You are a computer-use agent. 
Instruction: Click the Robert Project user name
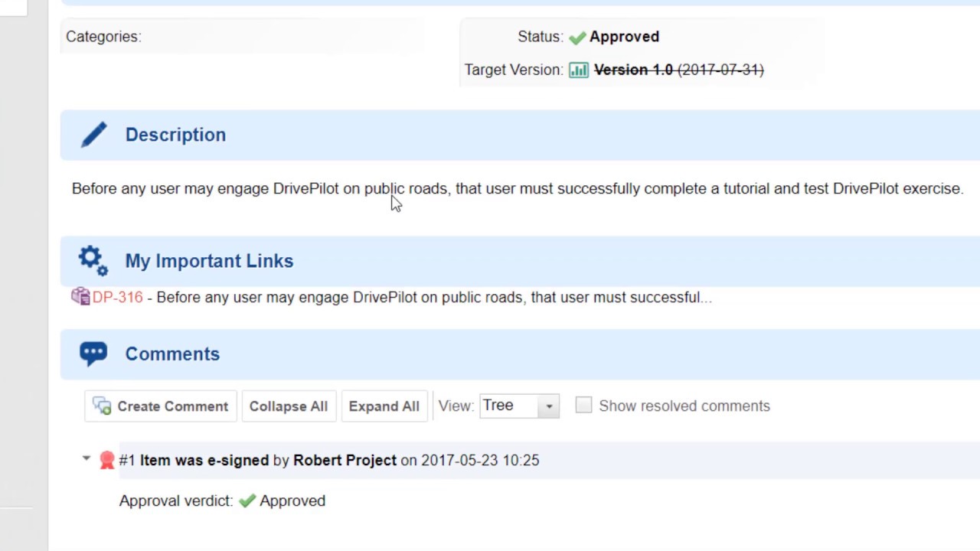tap(345, 461)
